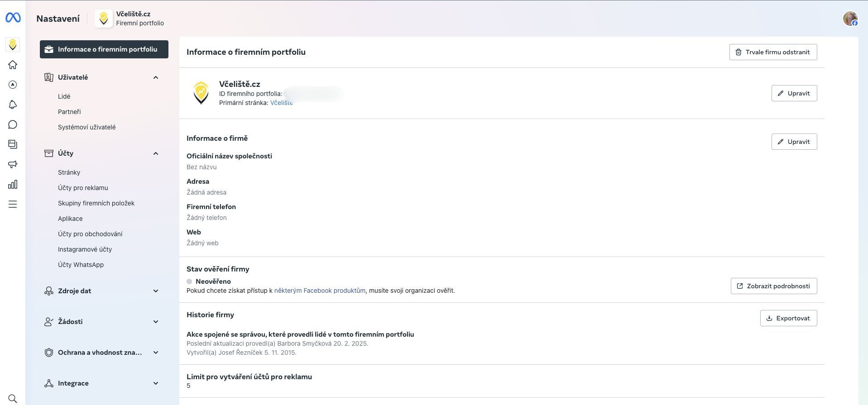Collapse the Účty section

pyautogui.click(x=155, y=153)
